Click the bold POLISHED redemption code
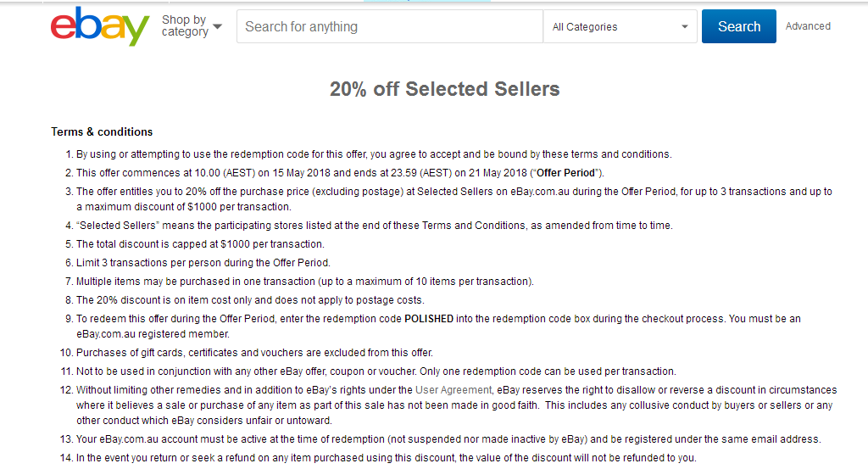This screenshot has height=469, width=868. (x=429, y=319)
